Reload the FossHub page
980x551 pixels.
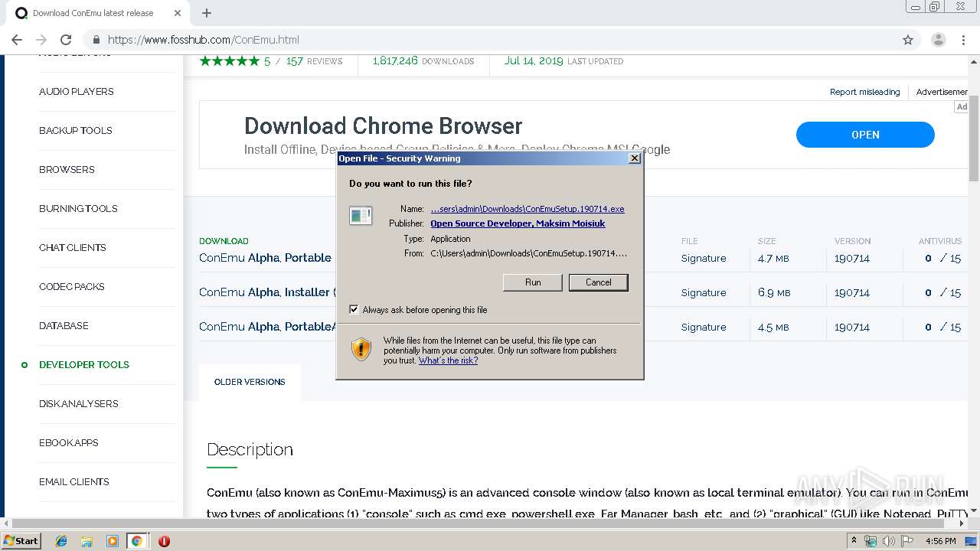66,40
